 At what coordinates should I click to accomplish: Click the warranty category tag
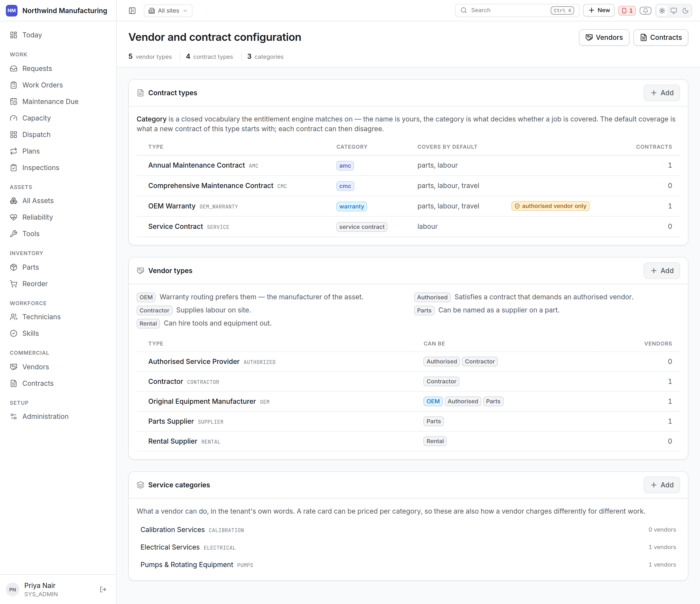[x=351, y=207]
